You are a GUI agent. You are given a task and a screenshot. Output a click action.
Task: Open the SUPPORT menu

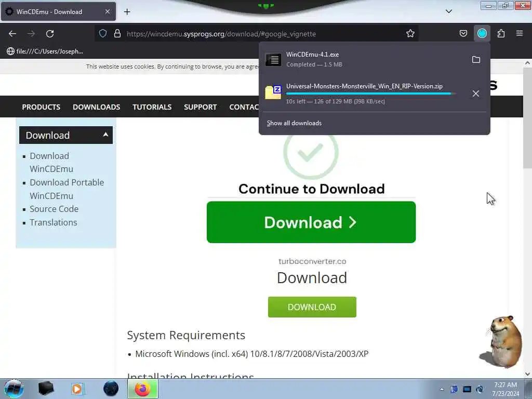click(x=200, y=107)
